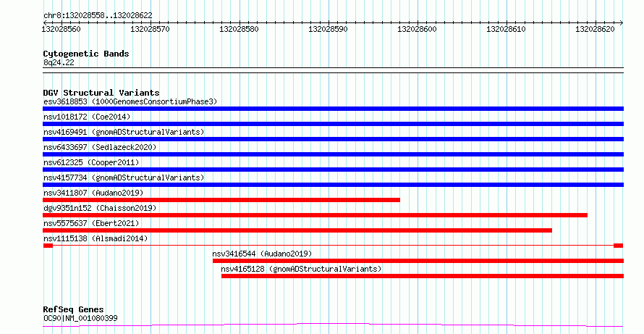This screenshot has height=334, width=644.
Task: Click nsv6433697 Sedlazeck2020 label
Action: pyautogui.click(x=100, y=147)
